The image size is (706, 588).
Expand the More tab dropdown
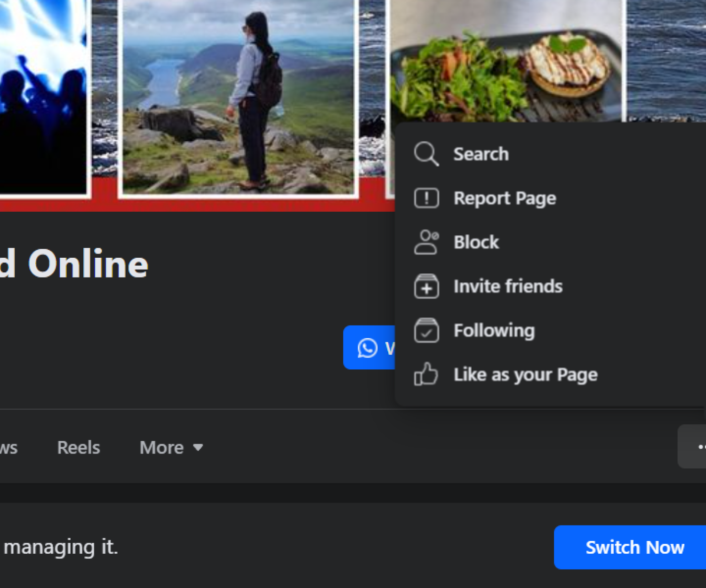click(162, 447)
